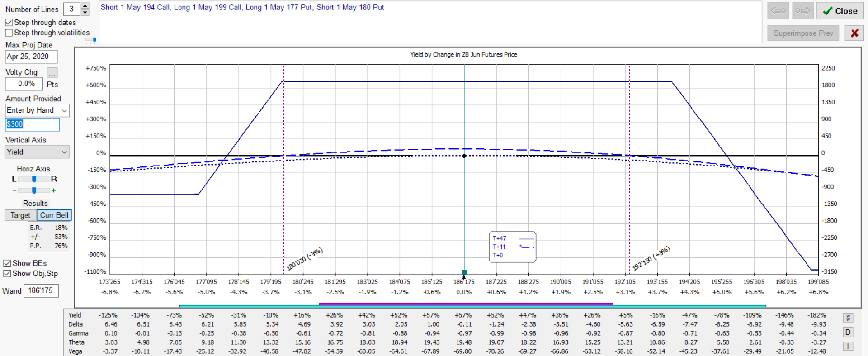Click the 'WW' button beside the greeks table
Image resolution: width=868 pixels, height=356 pixels.
[x=848, y=318]
